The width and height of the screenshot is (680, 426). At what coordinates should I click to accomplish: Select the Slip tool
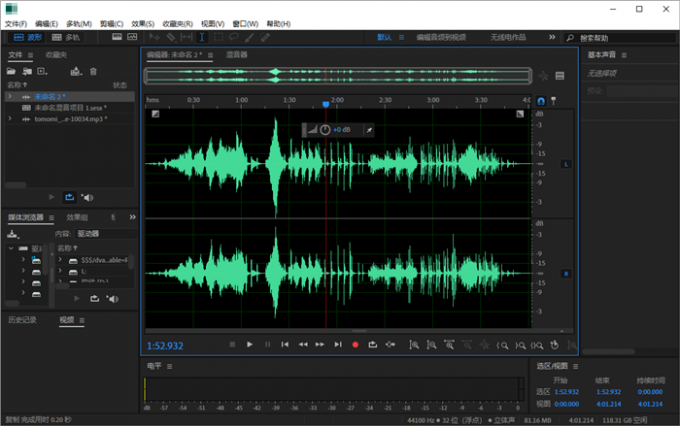click(x=186, y=37)
